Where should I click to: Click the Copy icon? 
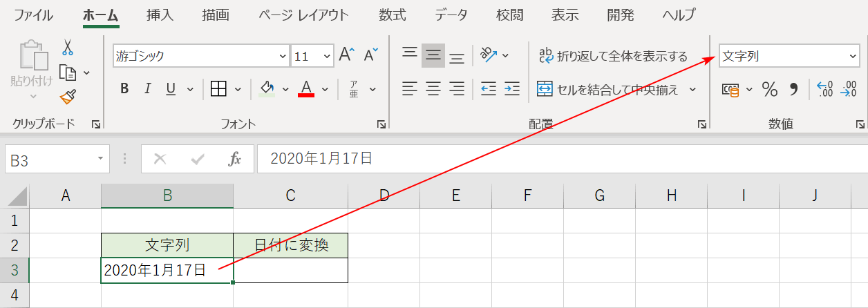point(68,72)
